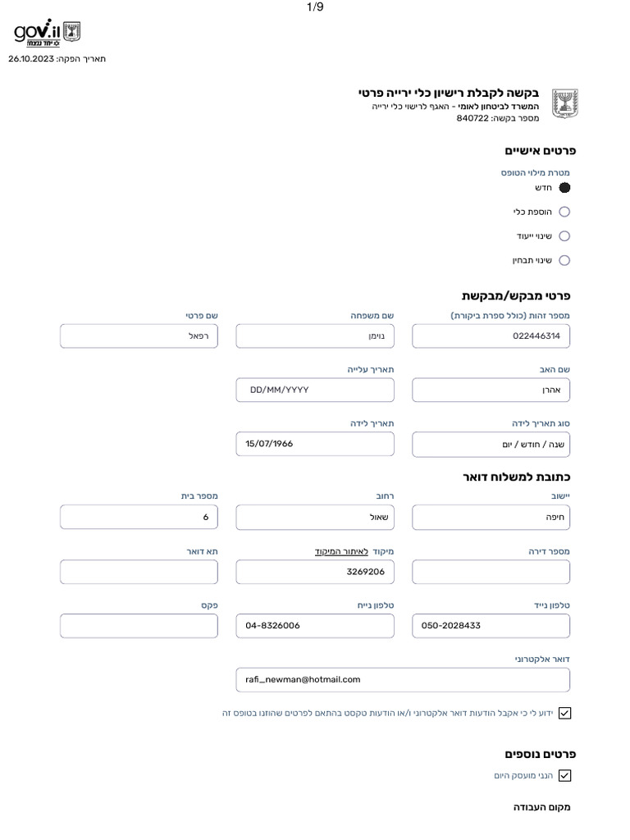This screenshot has height=840, width=630.
Task: Click the state emblem beside form title
Action: (x=564, y=103)
